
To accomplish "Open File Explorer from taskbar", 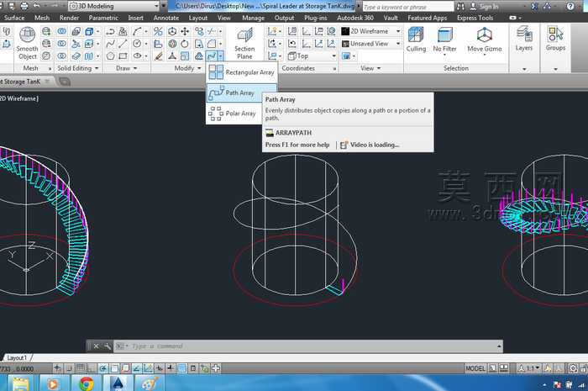I will coord(21,383).
